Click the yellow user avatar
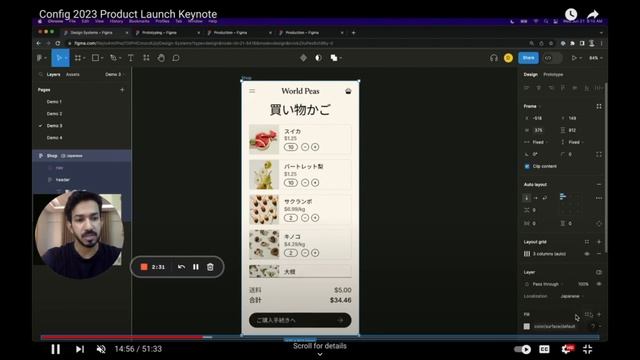The height and width of the screenshot is (360, 640). click(508, 58)
